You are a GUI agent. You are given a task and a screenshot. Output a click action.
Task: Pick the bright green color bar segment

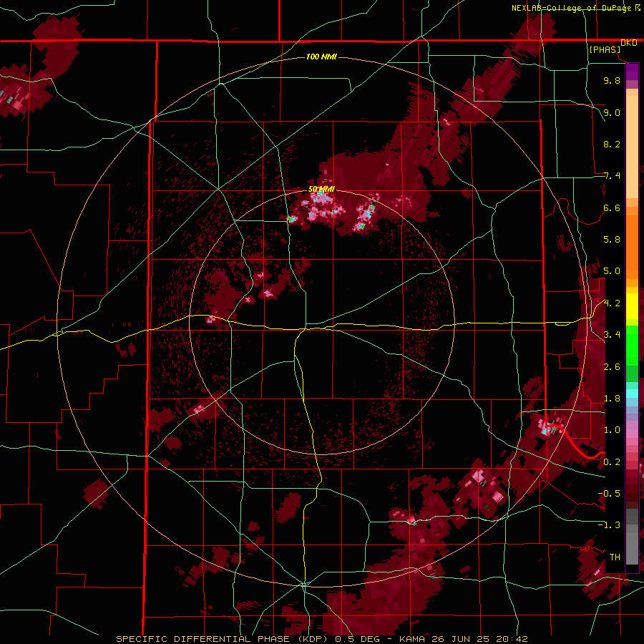(x=632, y=345)
